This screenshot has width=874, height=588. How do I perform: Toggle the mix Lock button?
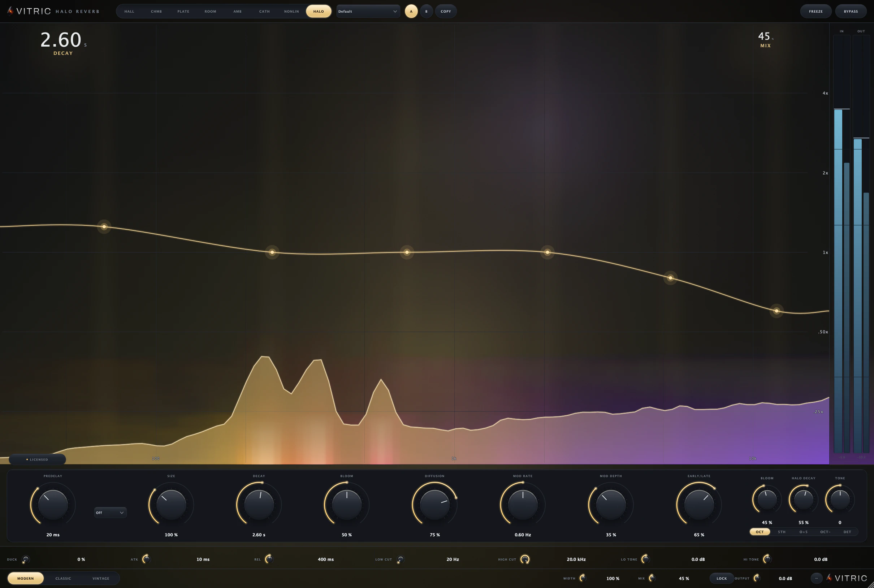coord(721,578)
